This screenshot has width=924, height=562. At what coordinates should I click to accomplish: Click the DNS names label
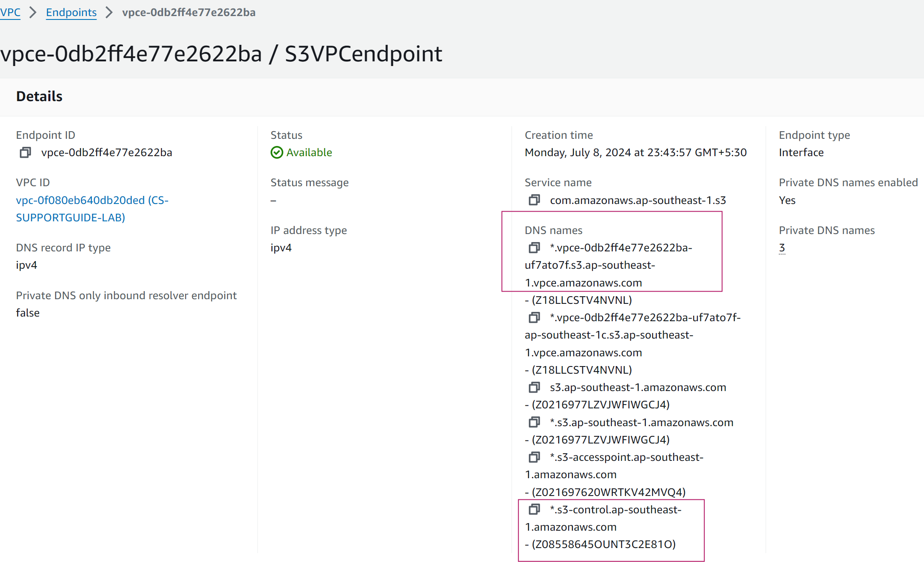coord(553,230)
